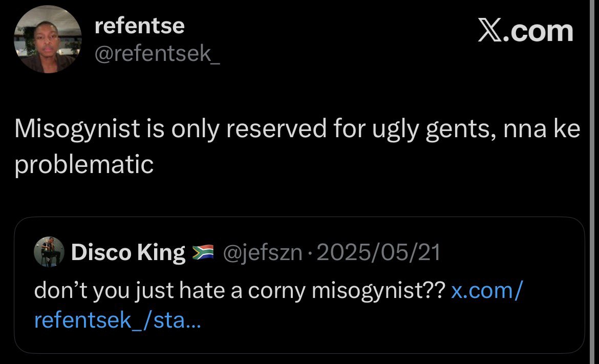599x364 pixels.
Task: Open the @jefszn handle
Action: [263, 253]
